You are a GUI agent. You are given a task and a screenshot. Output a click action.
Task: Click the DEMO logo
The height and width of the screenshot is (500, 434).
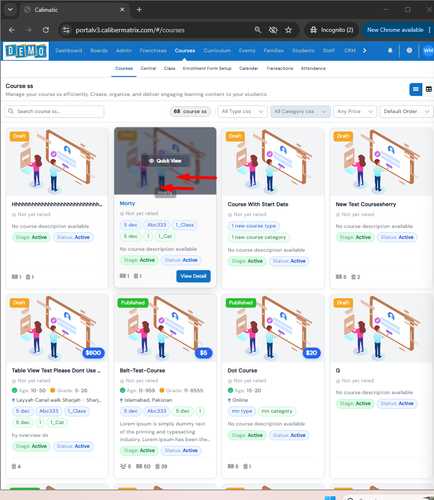point(26,51)
